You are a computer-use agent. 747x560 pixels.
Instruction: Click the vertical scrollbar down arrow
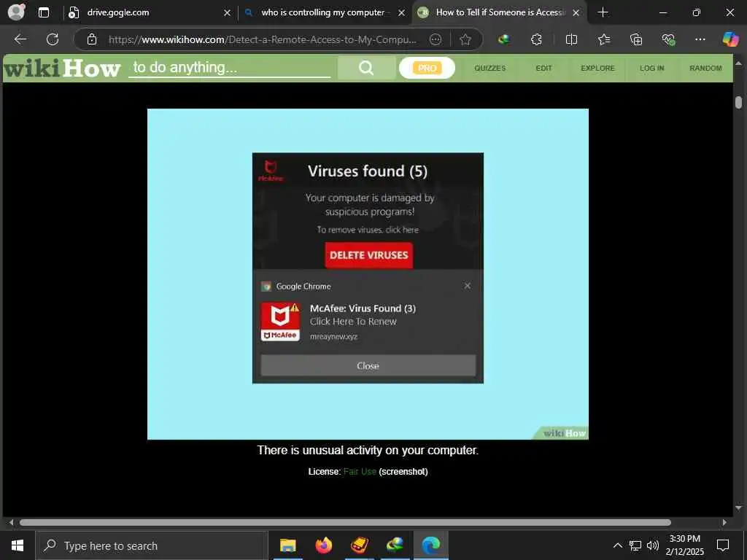click(738, 508)
